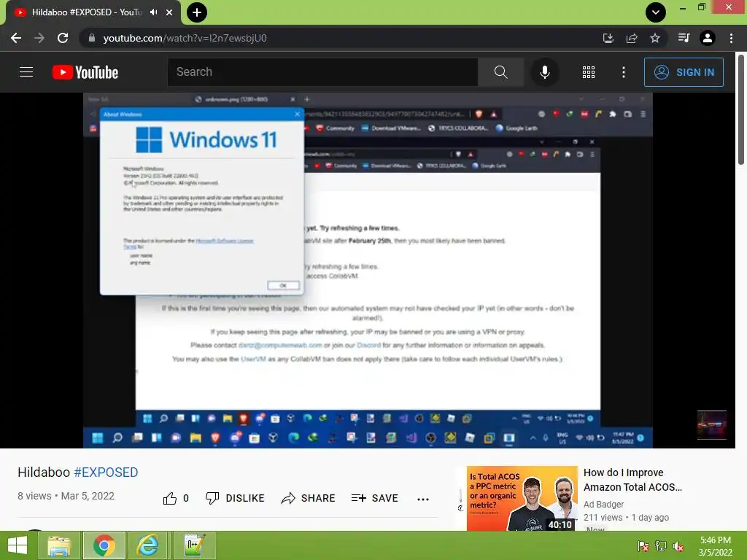
Task: Click the end-screen thumbnail in video corner
Action: point(712,425)
